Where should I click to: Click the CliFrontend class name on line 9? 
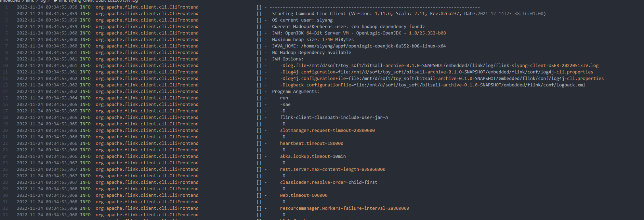[147, 59]
